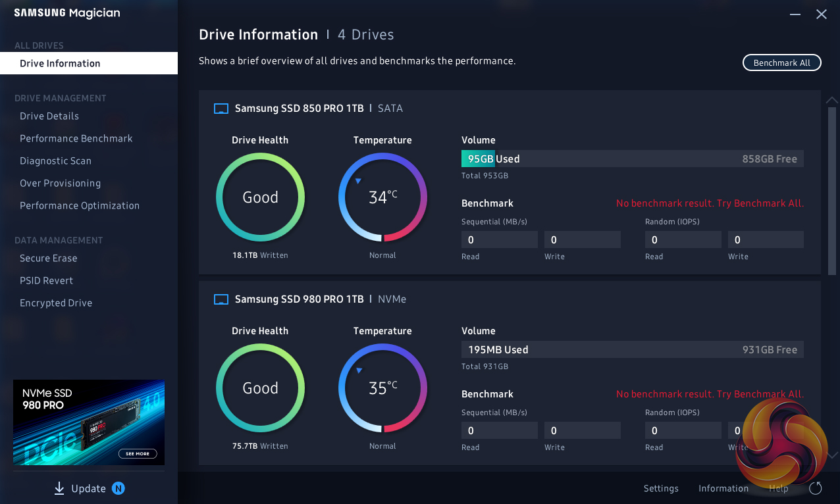
Task: Click the 850 PRO volume usage bar
Action: point(632,159)
